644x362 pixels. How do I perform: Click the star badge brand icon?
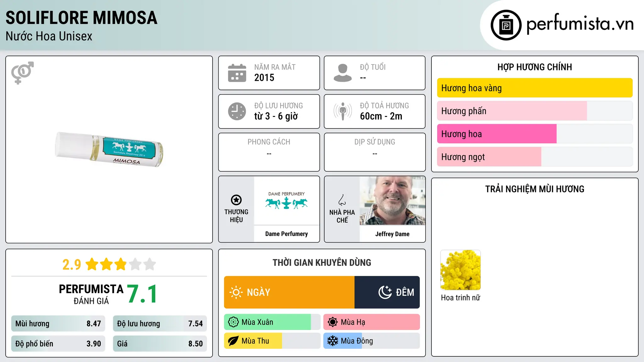pos(236,200)
